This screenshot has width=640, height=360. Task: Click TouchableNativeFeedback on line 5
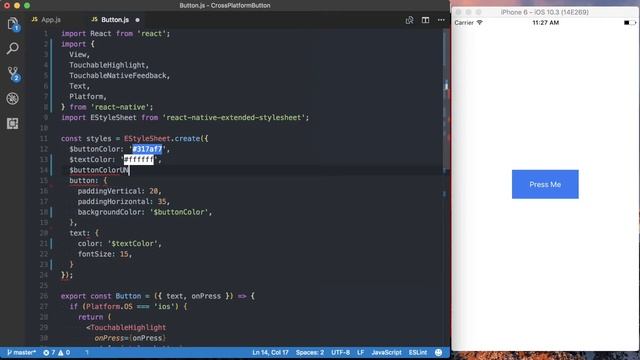pos(118,76)
